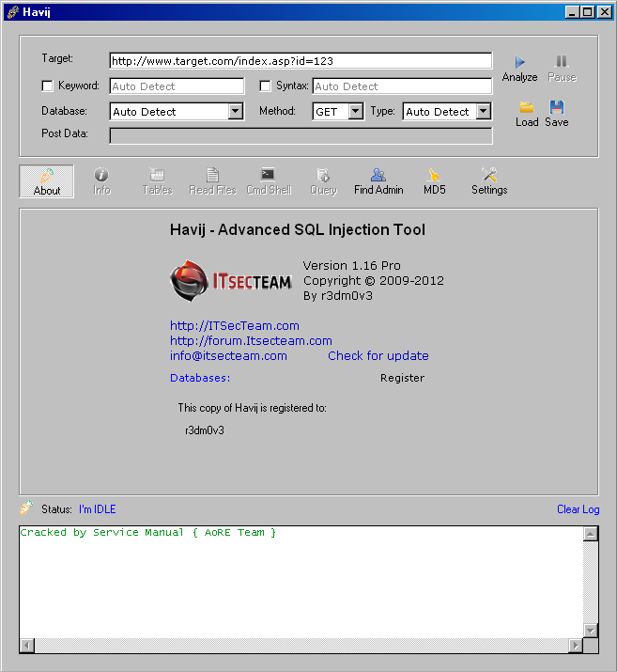617x672 pixels.
Task: Click the Analyze play icon
Action: coord(519,63)
